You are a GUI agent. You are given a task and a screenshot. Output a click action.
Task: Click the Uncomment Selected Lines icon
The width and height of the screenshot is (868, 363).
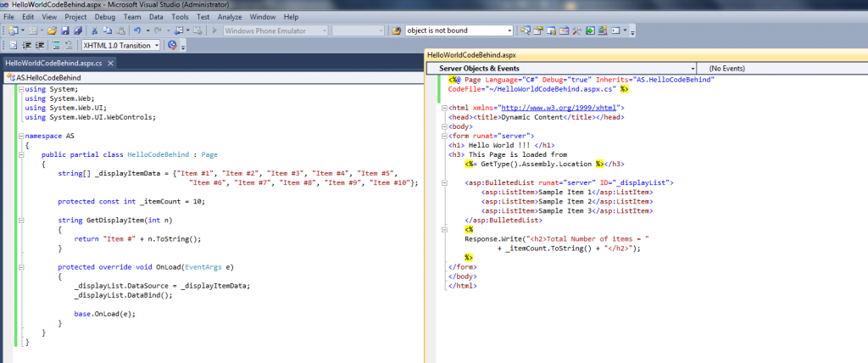[70, 46]
